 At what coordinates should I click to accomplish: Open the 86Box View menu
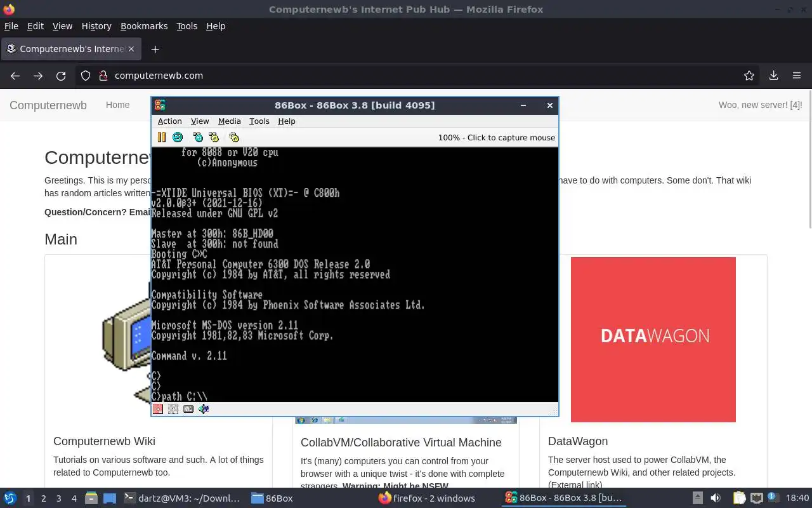tap(200, 121)
